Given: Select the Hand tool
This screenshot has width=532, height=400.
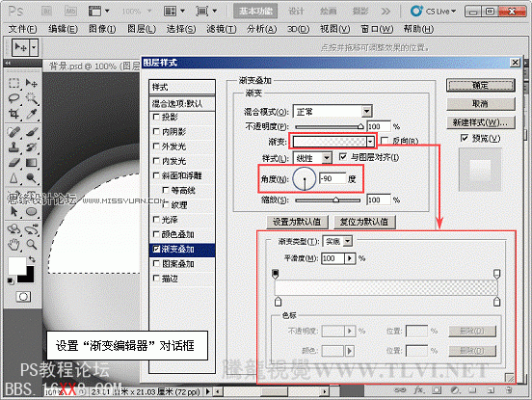Looking at the screenshot, I should [13, 244].
